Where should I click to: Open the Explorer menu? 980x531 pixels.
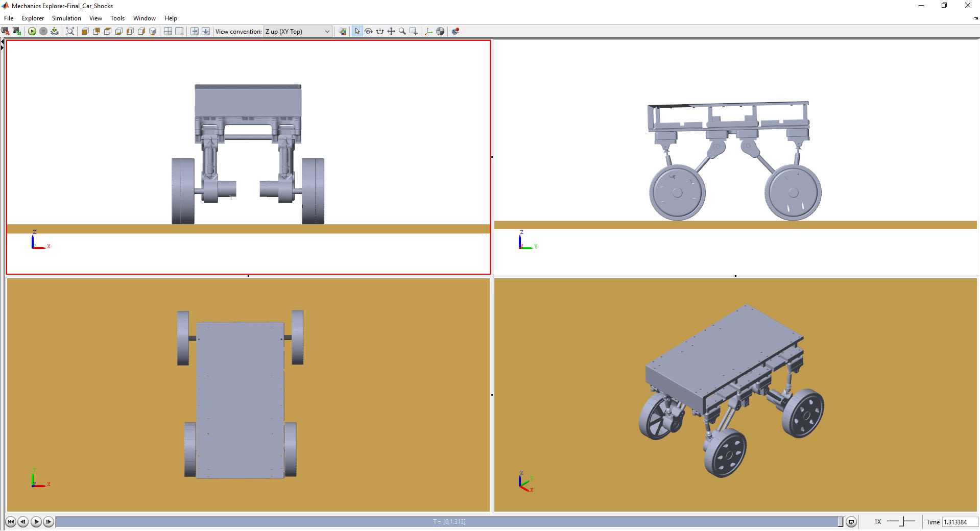pyautogui.click(x=33, y=18)
